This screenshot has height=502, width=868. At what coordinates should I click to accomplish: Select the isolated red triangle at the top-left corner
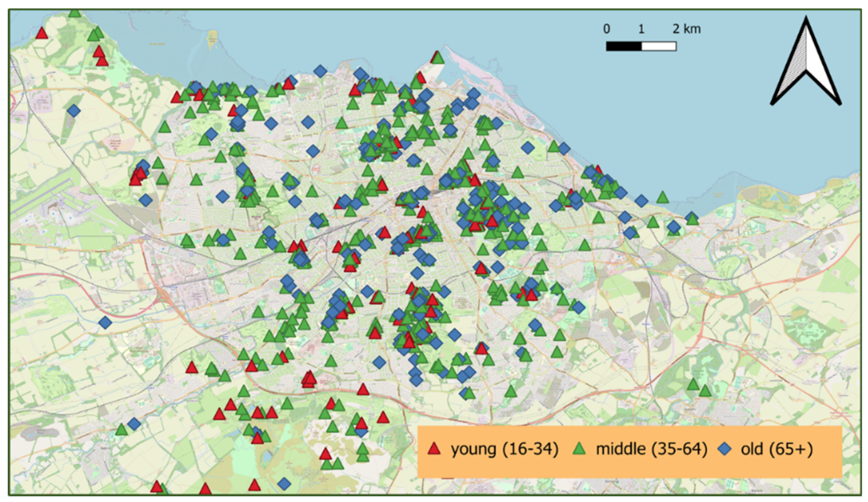[x=42, y=34]
